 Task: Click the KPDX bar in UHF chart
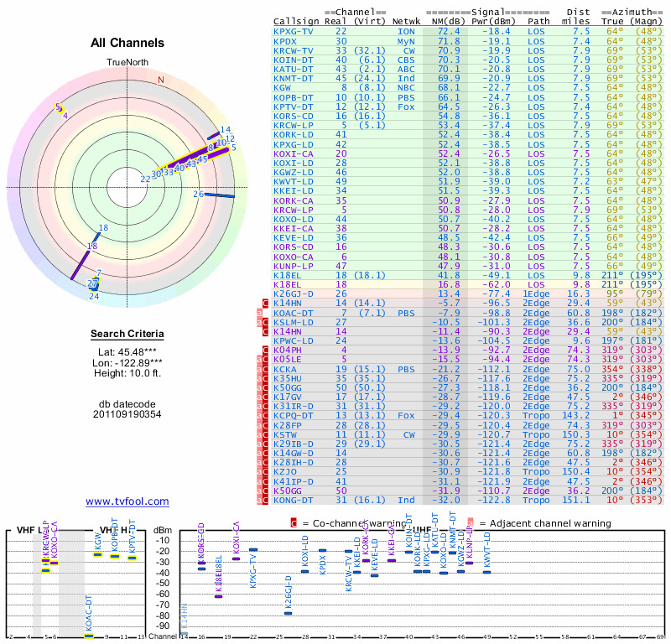(324, 550)
